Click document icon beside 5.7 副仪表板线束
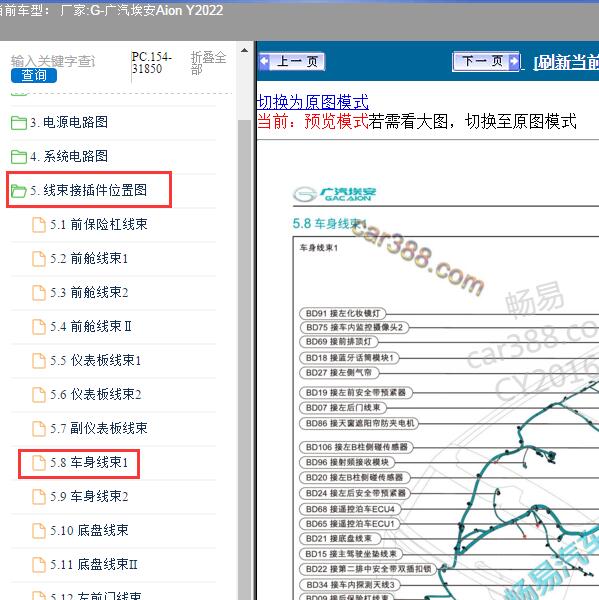Viewport: 599px width, 600px height. [38, 429]
